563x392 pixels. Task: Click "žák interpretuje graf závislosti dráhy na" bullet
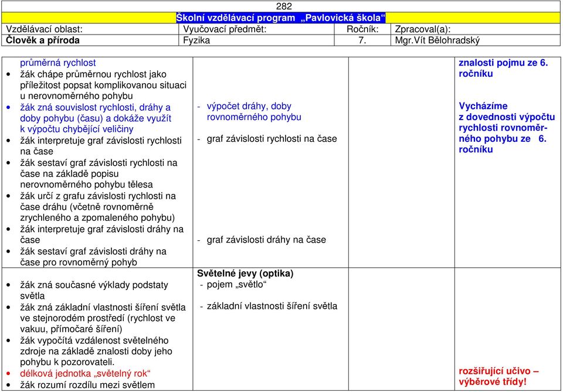click(101, 229)
